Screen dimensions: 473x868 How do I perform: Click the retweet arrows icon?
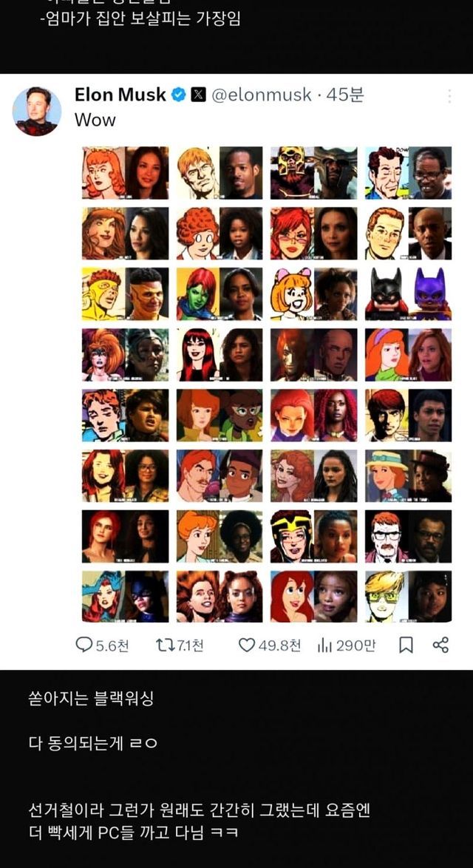point(165,645)
